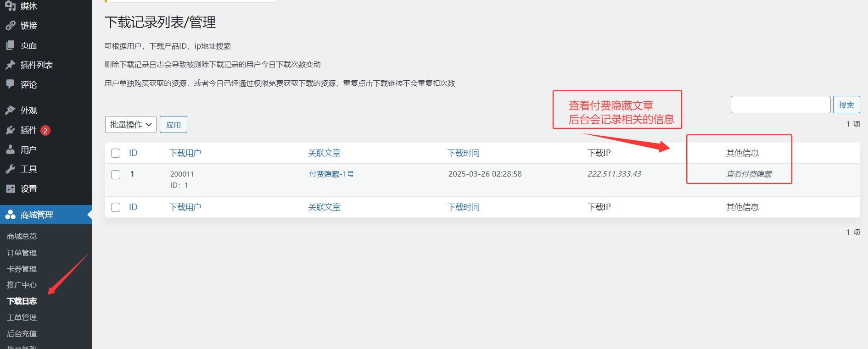Toggle the select-all checkbox in table footer
Viewport: 868px width, 349px height.
(116, 207)
